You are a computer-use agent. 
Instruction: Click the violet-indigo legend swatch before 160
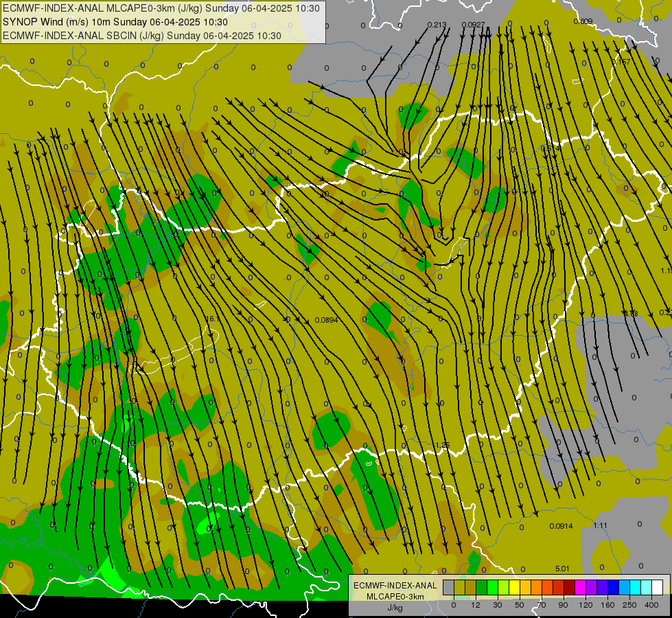(x=603, y=587)
